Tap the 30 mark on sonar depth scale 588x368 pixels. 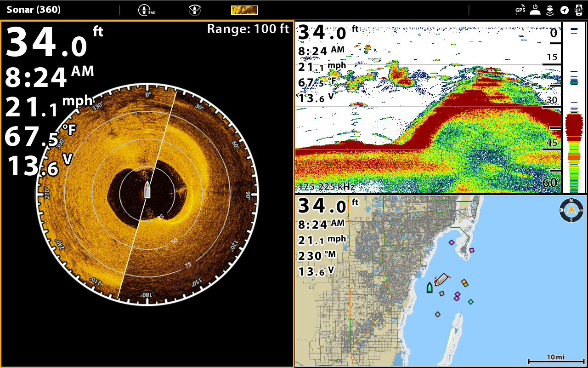click(x=552, y=100)
